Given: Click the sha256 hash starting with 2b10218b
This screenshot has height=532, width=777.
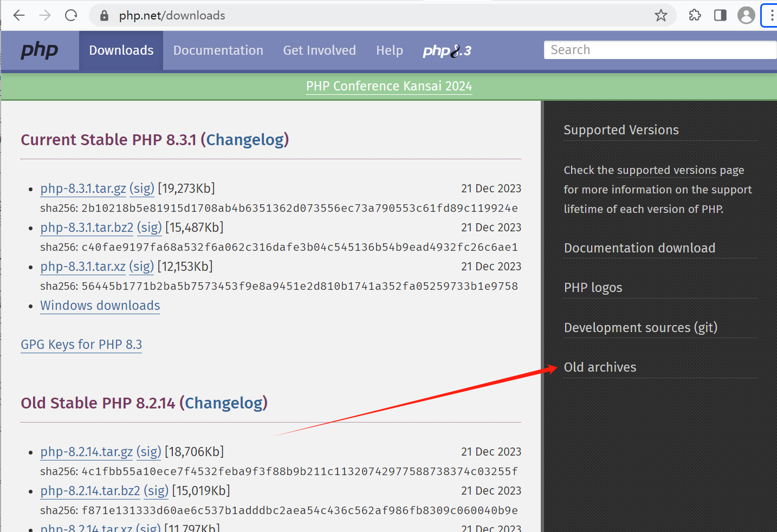Looking at the screenshot, I should (300, 208).
